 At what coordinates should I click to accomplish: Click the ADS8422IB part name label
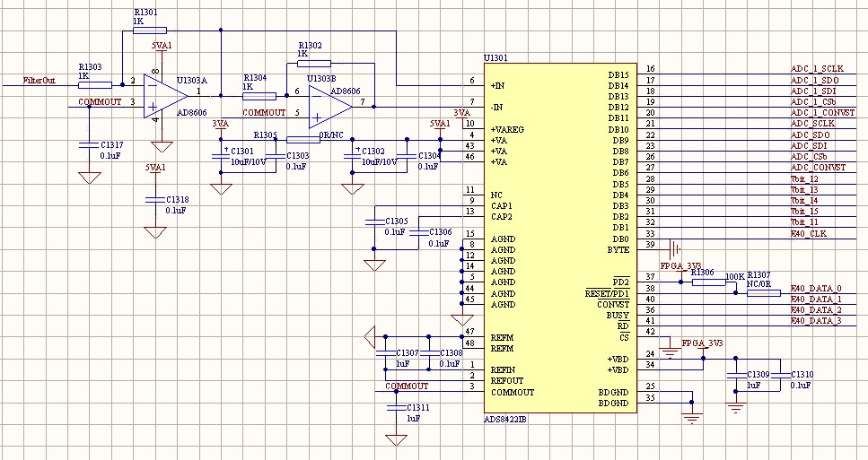coord(505,420)
